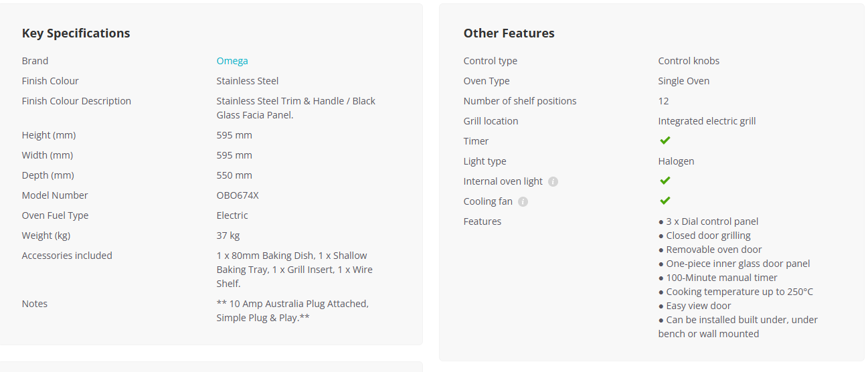Click the Integrated electric grill value
868x372 pixels.
point(707,121)
